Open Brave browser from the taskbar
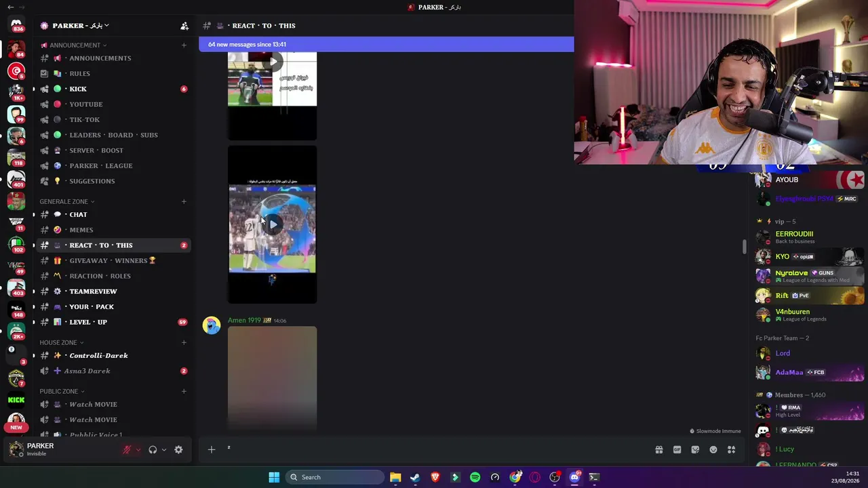 tap(435, 477)
